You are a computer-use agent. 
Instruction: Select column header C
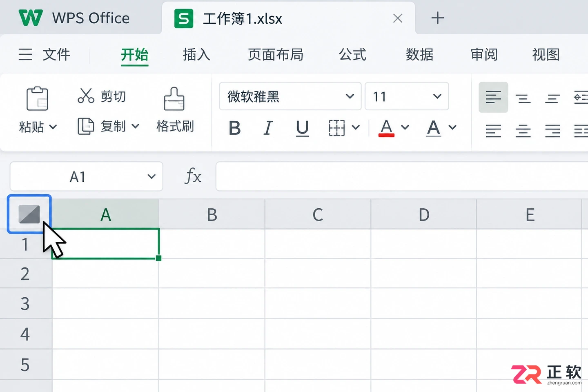point(318,214)
